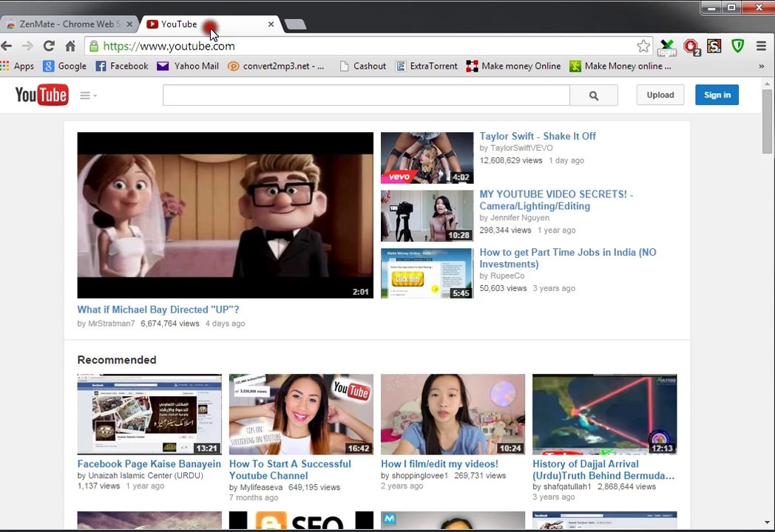Open the Apps bookmark shortcut
The image size is (775, 532).
click(17, 66)
